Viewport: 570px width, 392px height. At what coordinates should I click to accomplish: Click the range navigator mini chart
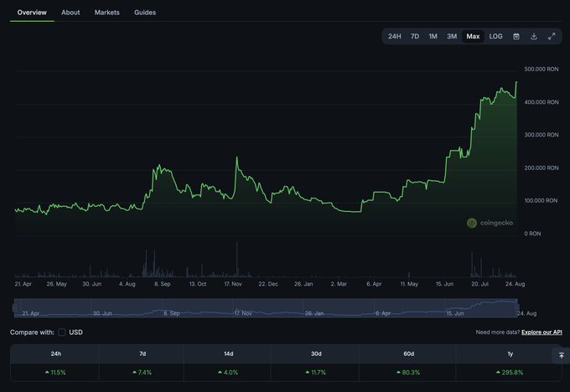[266, 308]
